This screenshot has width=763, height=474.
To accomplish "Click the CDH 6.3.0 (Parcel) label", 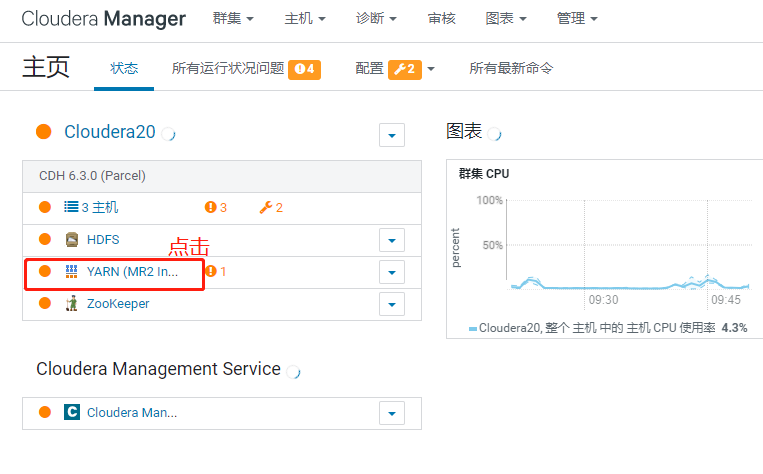I will [x=92, y=176].
